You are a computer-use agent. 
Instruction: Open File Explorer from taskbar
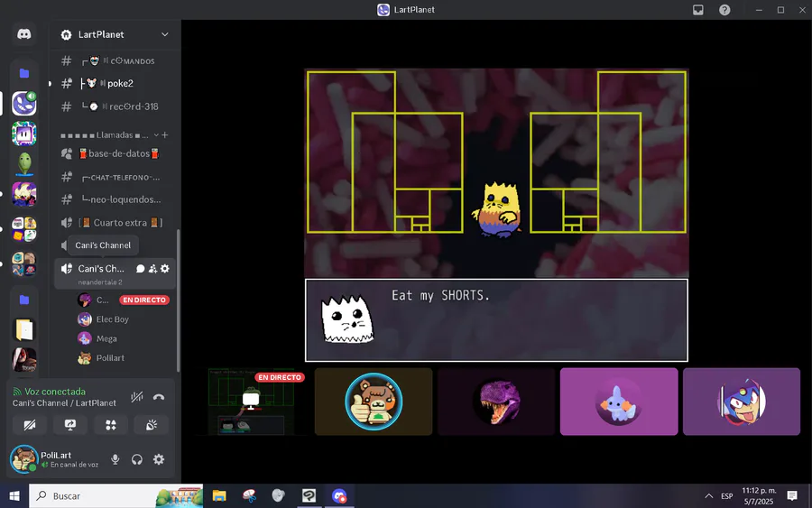[x=219, y=496]
